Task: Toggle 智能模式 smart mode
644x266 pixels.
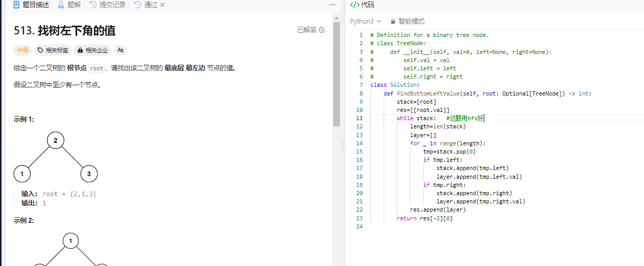Action: (x=407, y=21)
